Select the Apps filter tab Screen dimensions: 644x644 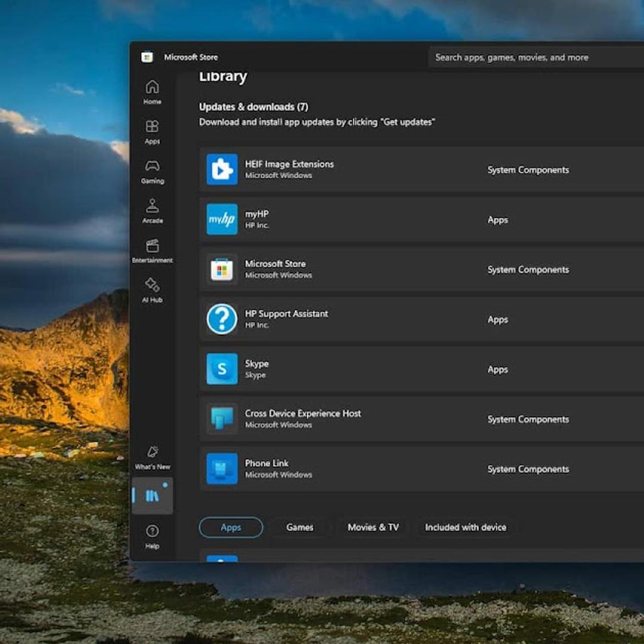point(231,527)
